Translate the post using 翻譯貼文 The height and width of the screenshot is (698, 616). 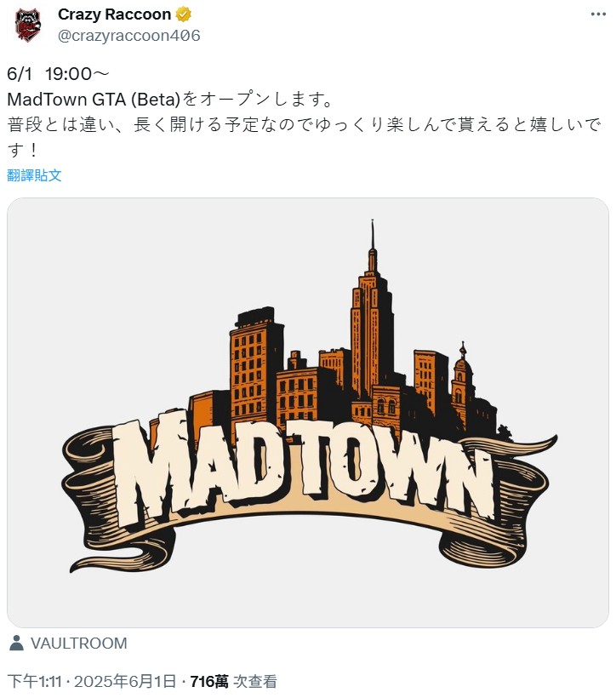point(34,175)
